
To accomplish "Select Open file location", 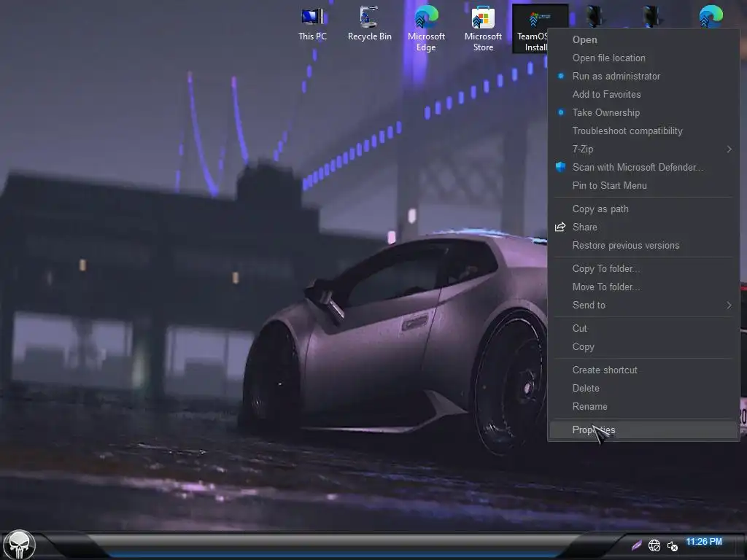I will [643, 58].
